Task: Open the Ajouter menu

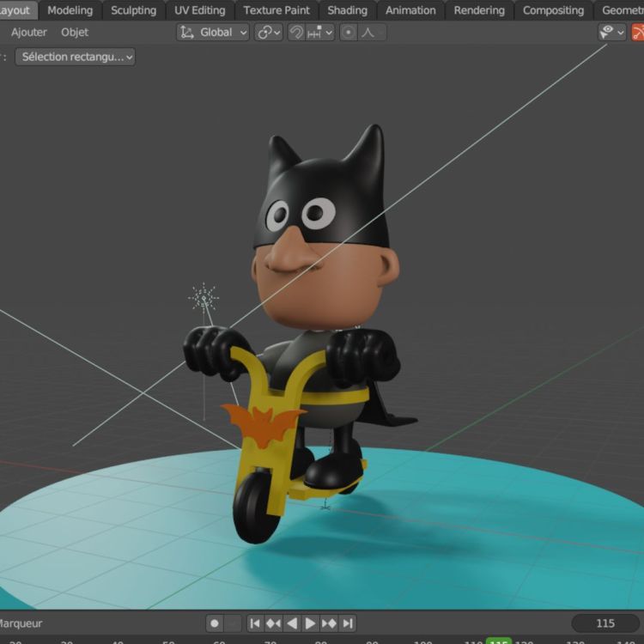Action: click(28, 33)
